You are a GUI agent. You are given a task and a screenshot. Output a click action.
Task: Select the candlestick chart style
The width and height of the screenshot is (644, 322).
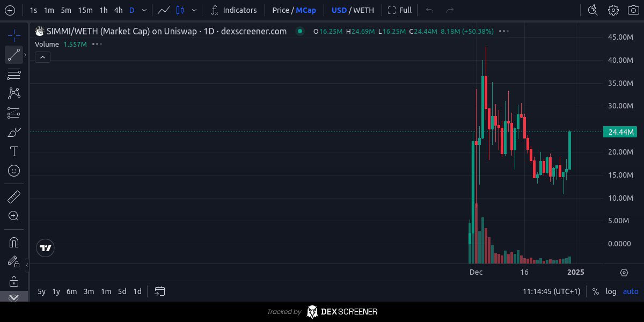coord(180,10)
